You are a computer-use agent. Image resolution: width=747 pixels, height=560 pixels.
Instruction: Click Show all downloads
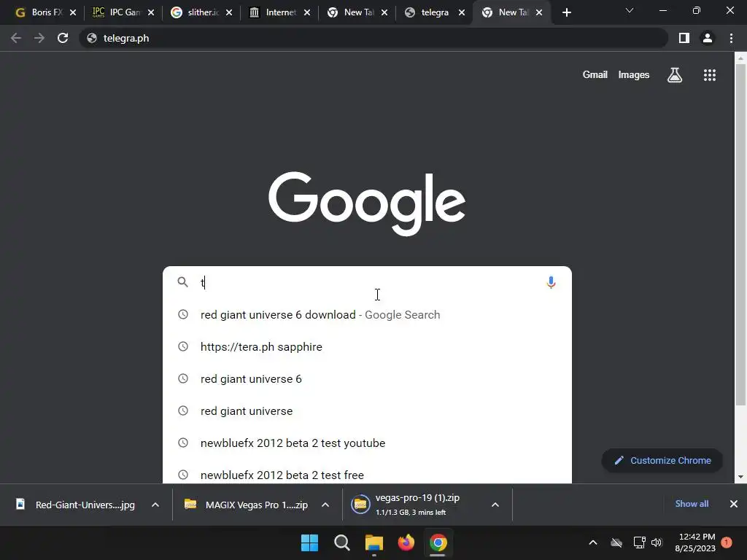tap(692, 504)
